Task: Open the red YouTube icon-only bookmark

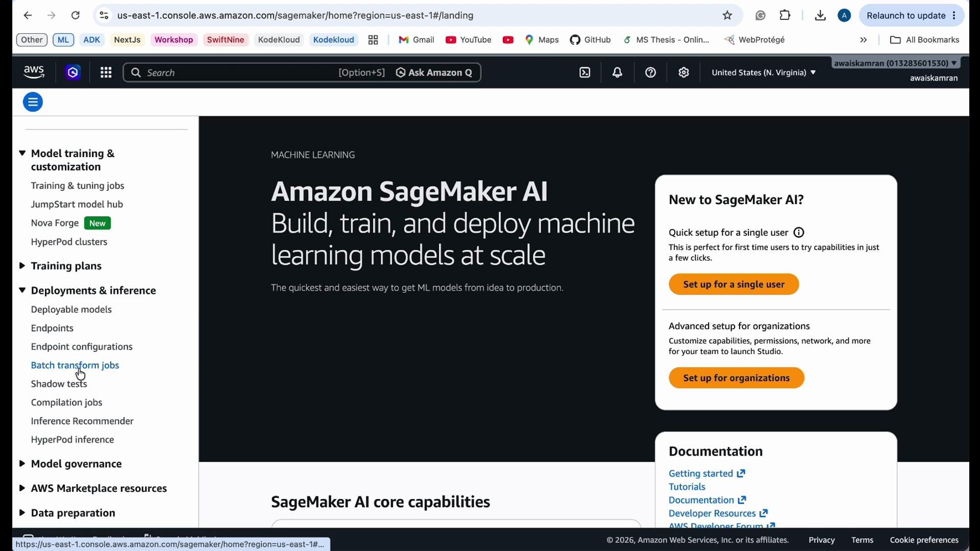Action: (508, 40)
